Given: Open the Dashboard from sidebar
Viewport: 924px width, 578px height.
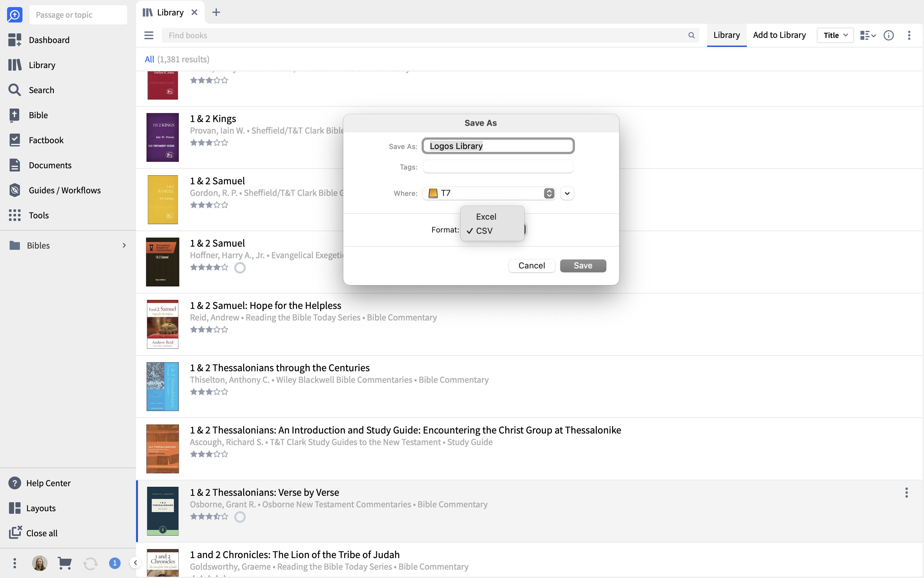Looking at the screenshot, I should 39,40.
